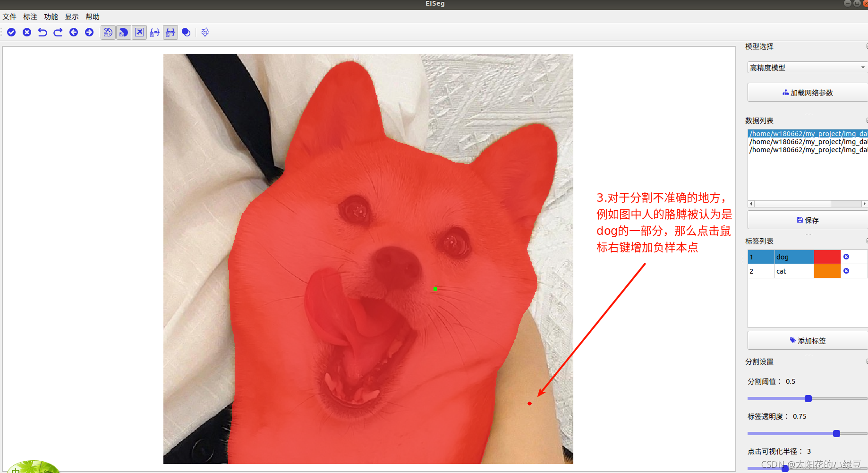
Task: Toggle grayscale mask save icon
Action: [x=124, y=32]
